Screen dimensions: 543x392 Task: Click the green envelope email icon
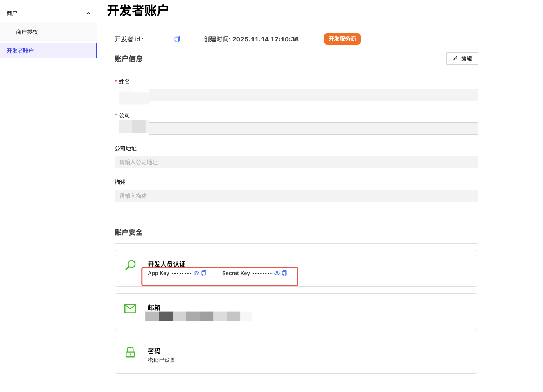coord(130,309)
